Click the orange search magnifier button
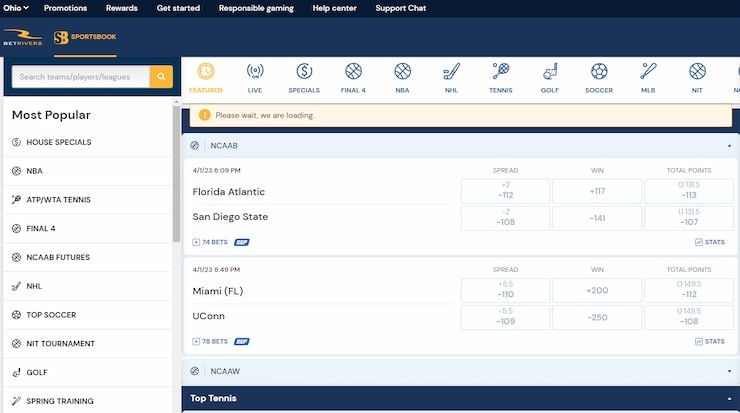740x413 pixels. coord(161,76)
